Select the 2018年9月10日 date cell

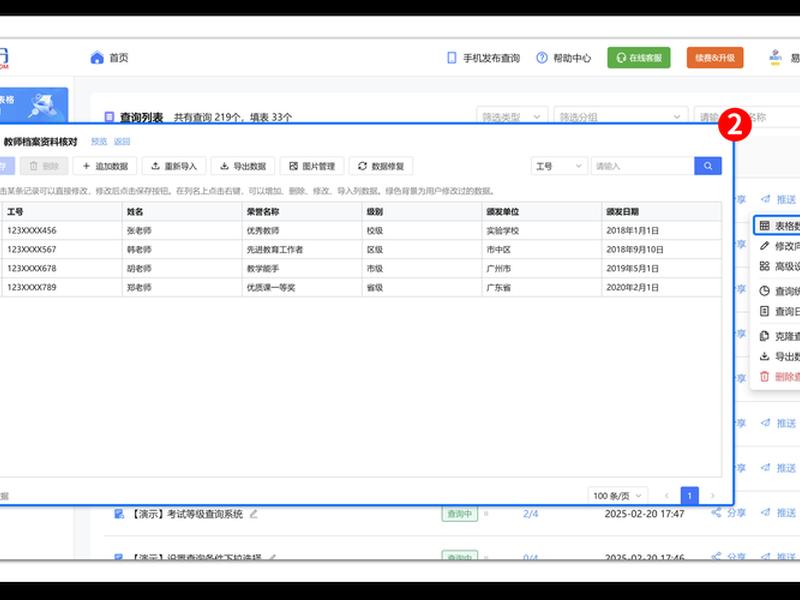tap(661, 249)
